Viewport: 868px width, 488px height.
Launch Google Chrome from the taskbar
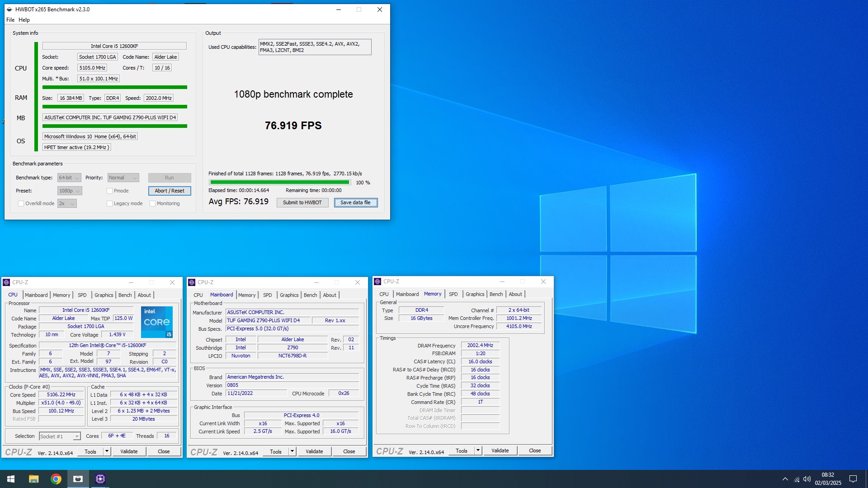pos(56,479)
